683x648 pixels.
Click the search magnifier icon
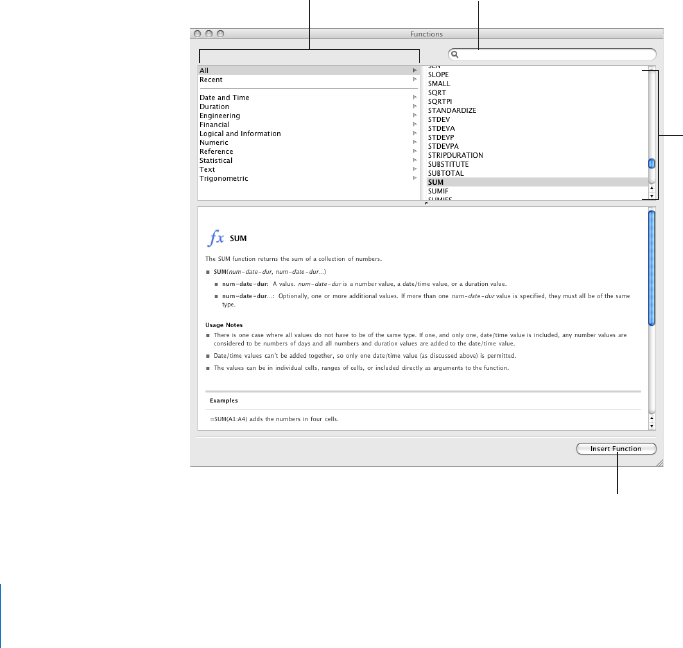tap(454, 54)
